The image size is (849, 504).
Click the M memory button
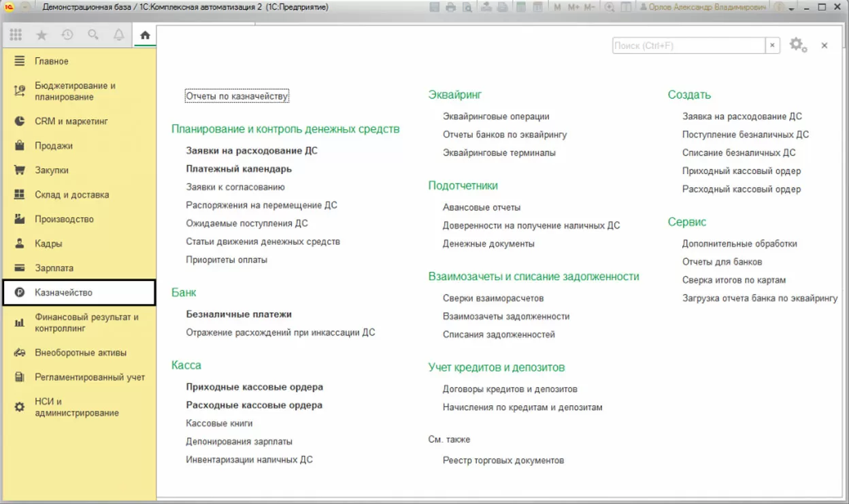(x=557, y=7)
